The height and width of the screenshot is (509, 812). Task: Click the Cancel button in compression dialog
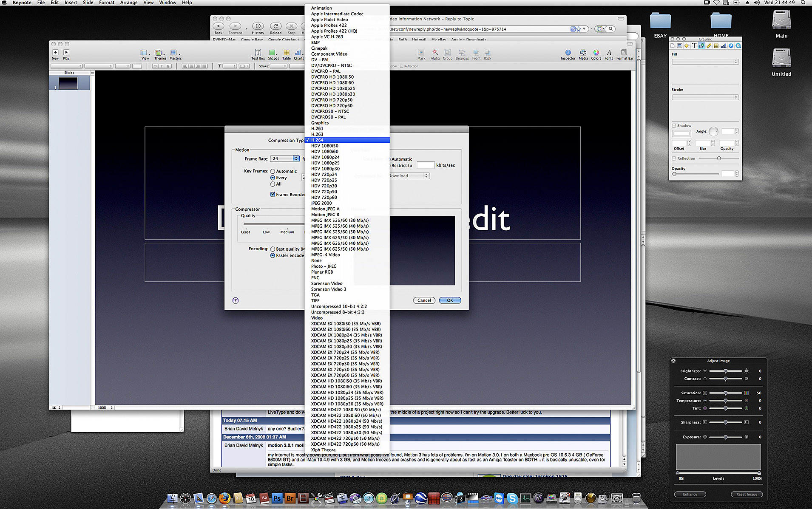[424, 300]
